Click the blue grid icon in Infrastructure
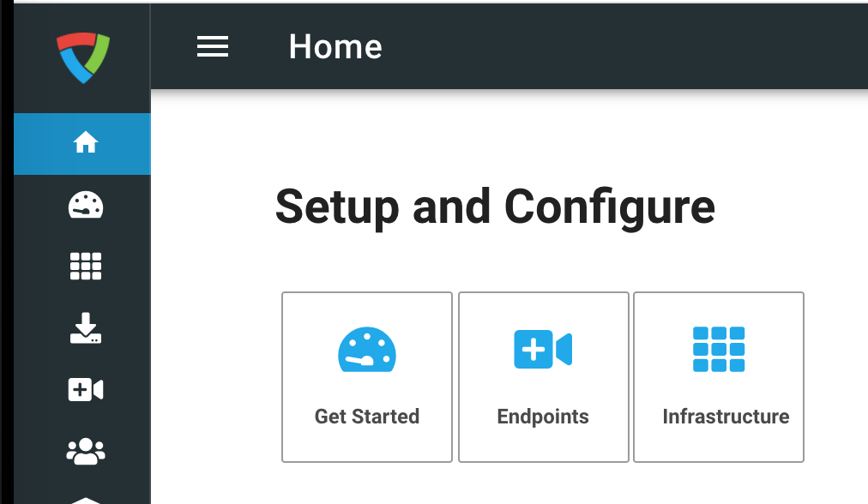 [x=719, y=349]
